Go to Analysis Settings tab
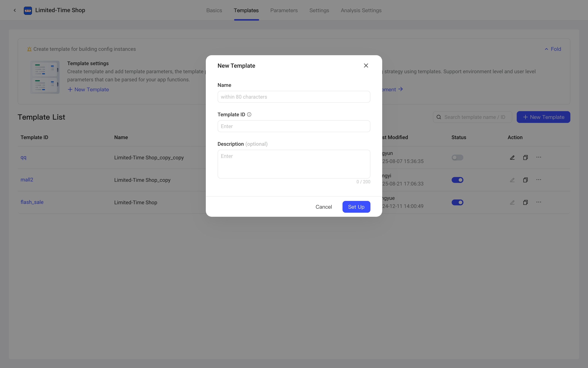 point(361,10)
